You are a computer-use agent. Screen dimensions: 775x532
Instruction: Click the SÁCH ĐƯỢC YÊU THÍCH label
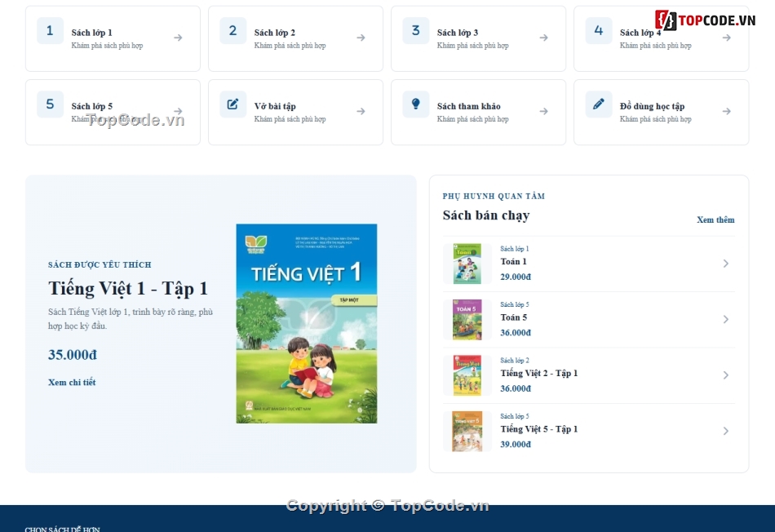(100, 265)
